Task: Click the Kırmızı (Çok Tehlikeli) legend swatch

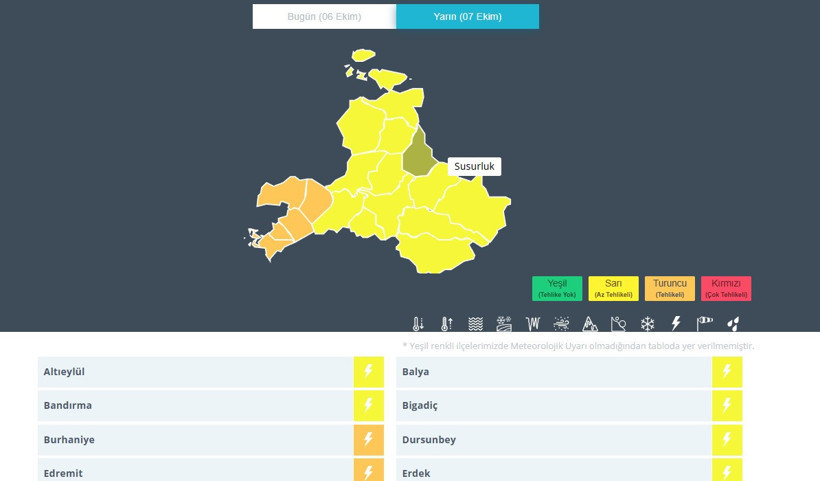Action: [x=726, y=289]
